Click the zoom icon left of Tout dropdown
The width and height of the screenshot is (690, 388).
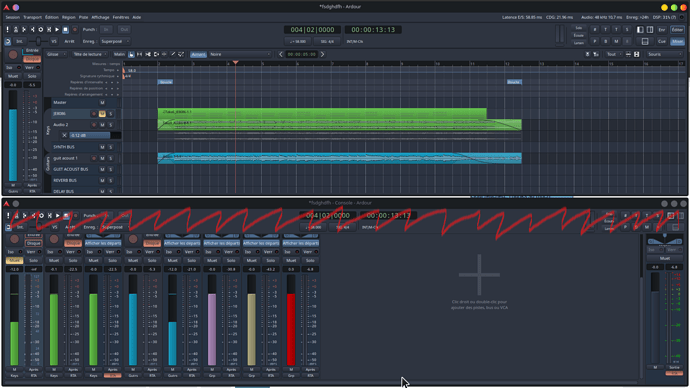[x=596, y=54]
